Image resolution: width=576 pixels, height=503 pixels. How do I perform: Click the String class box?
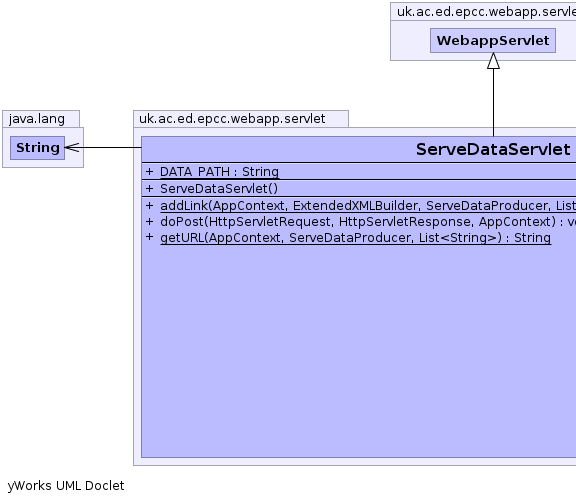37,148
